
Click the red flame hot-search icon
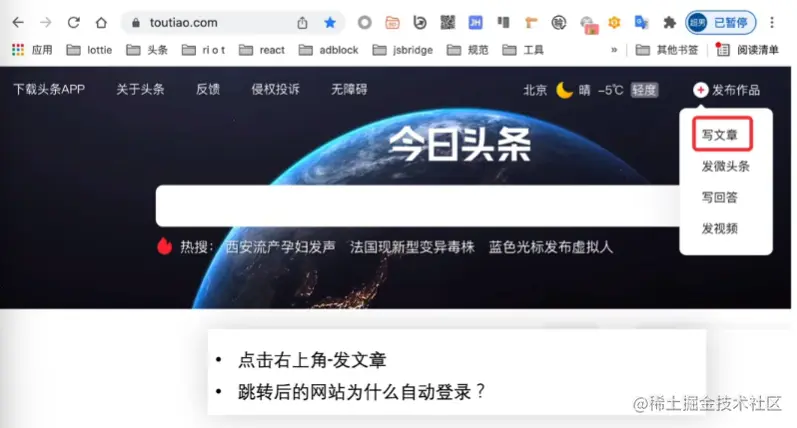pos(164,246)
